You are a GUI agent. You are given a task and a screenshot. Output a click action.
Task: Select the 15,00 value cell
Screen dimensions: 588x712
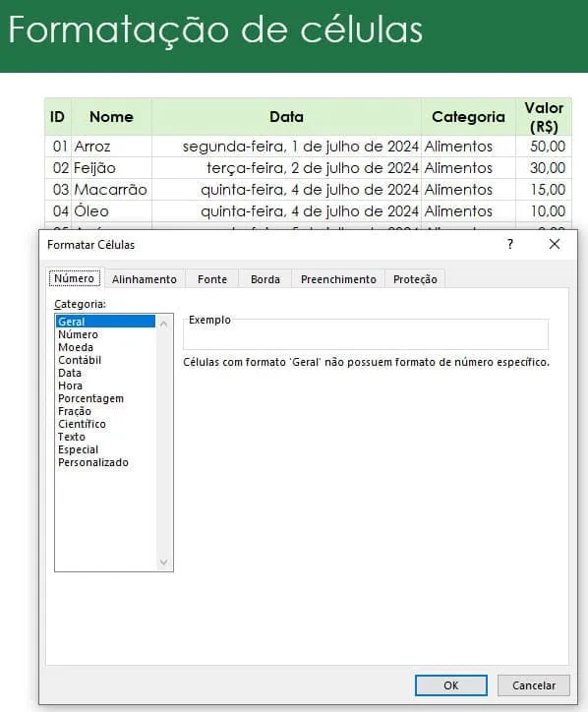point(544,190)
